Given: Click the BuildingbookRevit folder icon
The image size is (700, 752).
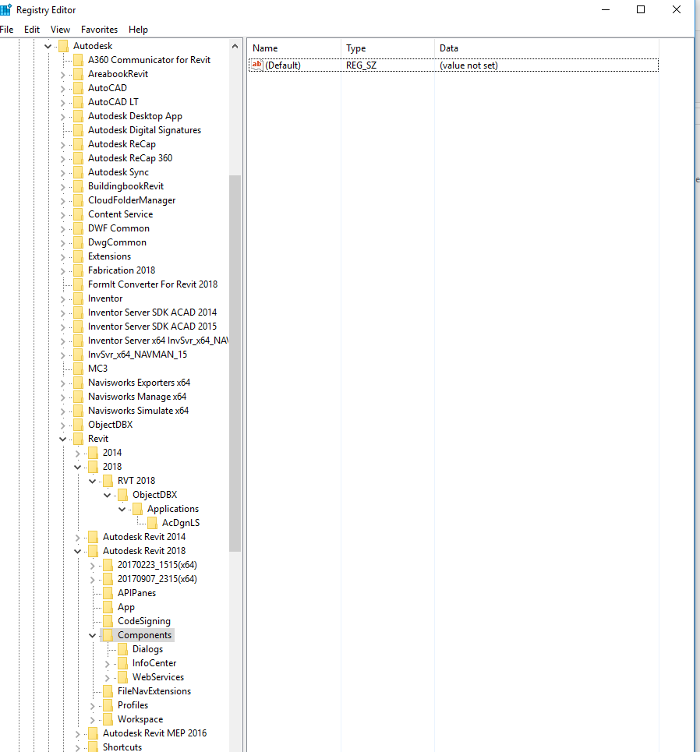Looking at the screenshot, I should click(x=78, y=186).
